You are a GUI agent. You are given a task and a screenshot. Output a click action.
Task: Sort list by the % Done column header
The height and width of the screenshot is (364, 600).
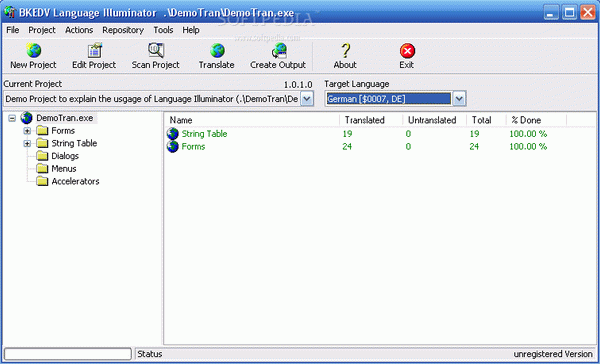pyautogui.click(x=536, y=120)
